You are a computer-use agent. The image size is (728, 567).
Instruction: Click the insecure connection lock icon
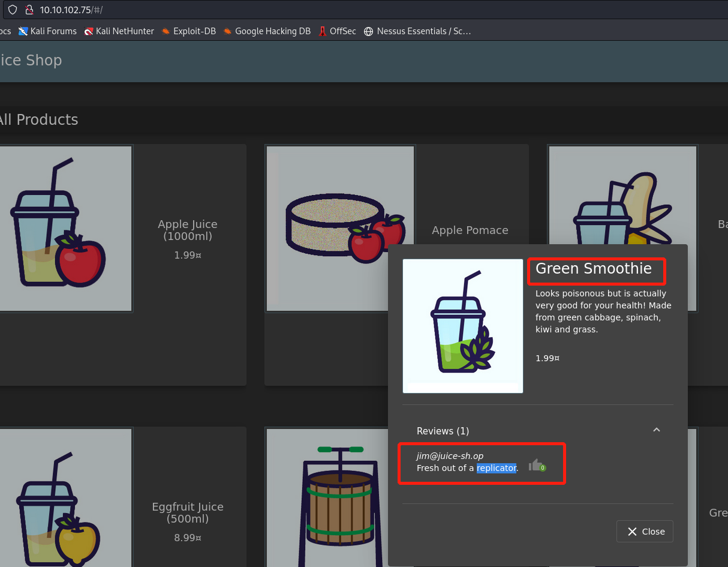point(28,10)
